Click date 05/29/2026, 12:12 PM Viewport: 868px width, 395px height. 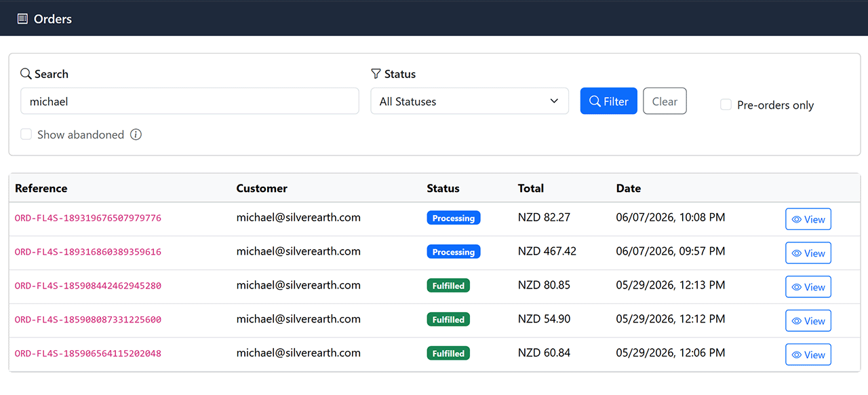[671, 319]
